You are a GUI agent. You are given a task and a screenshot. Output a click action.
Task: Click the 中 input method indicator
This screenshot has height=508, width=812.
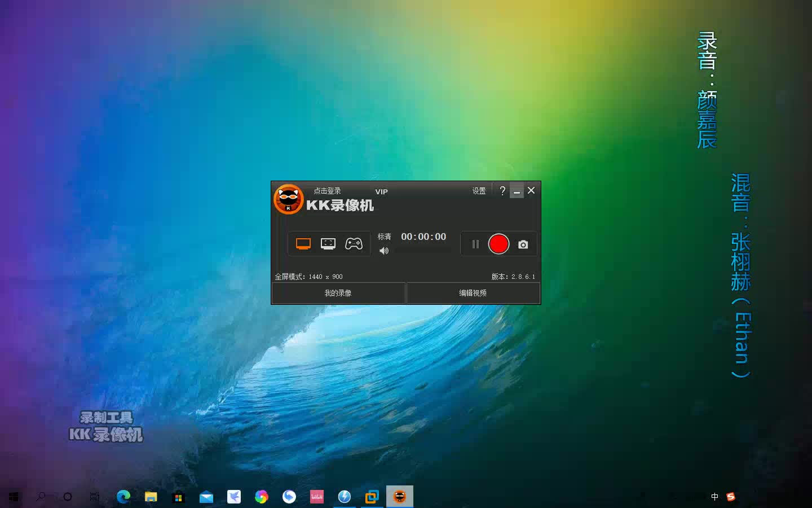click(x=714, y=497)
